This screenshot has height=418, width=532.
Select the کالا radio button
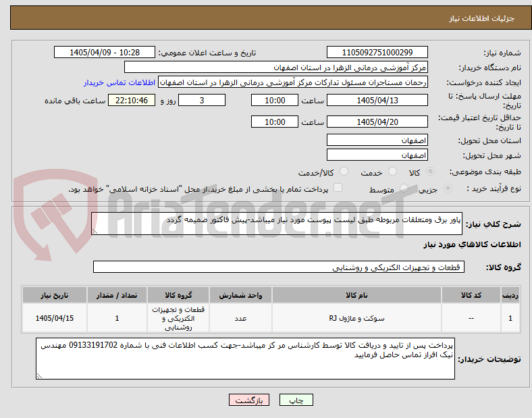click(430, 172)
